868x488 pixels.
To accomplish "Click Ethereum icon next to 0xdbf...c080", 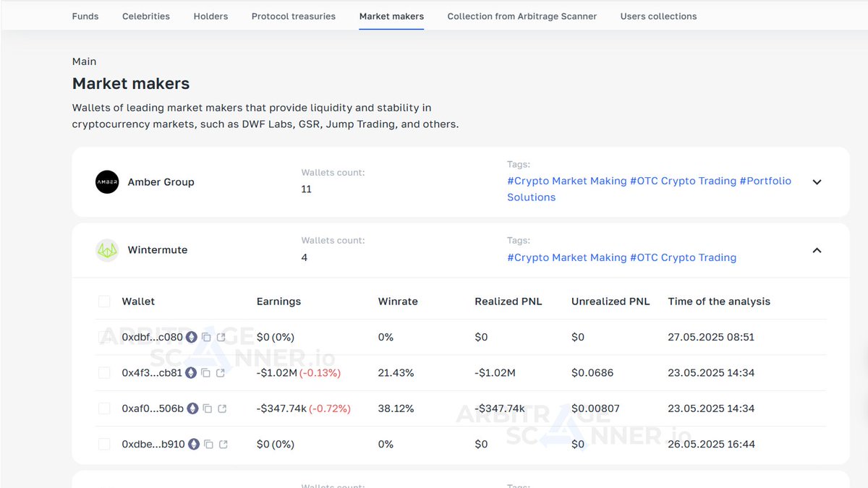I will tap(192, 337).
